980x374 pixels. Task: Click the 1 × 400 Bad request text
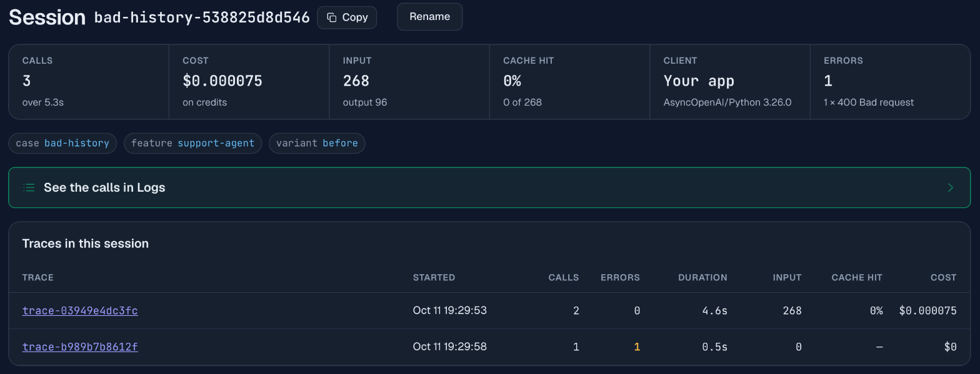(x=869, y=102)
